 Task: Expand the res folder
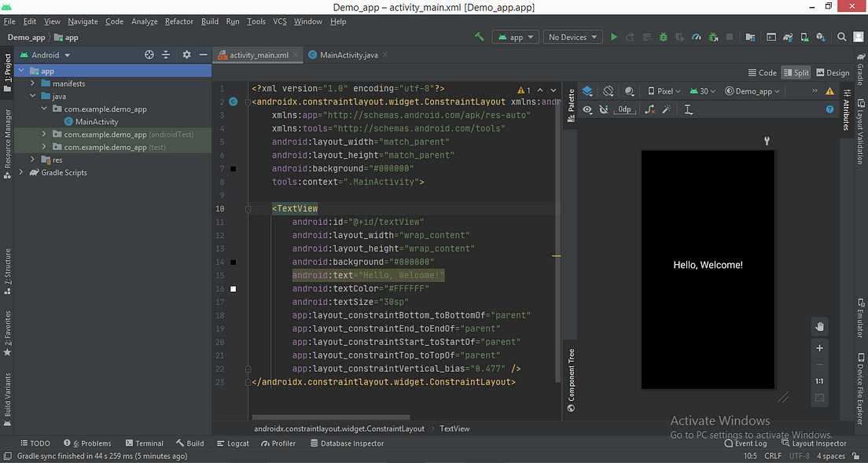click(32, 160)
